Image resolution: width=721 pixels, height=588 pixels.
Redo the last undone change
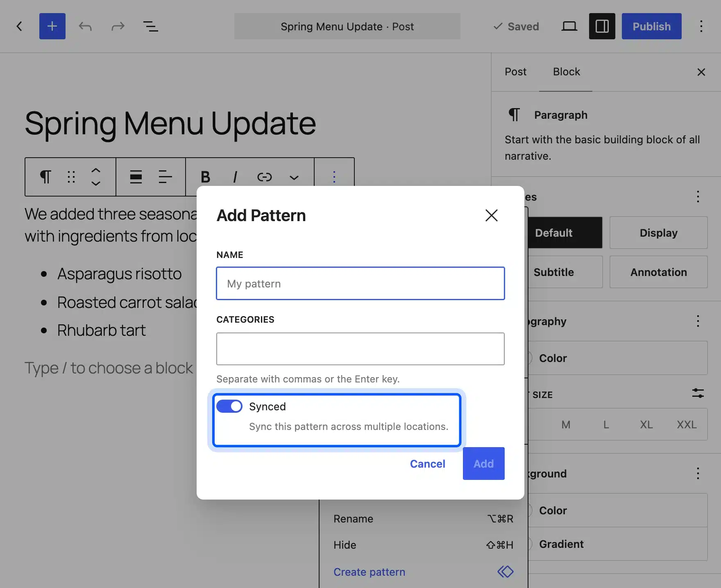point(118,27)
